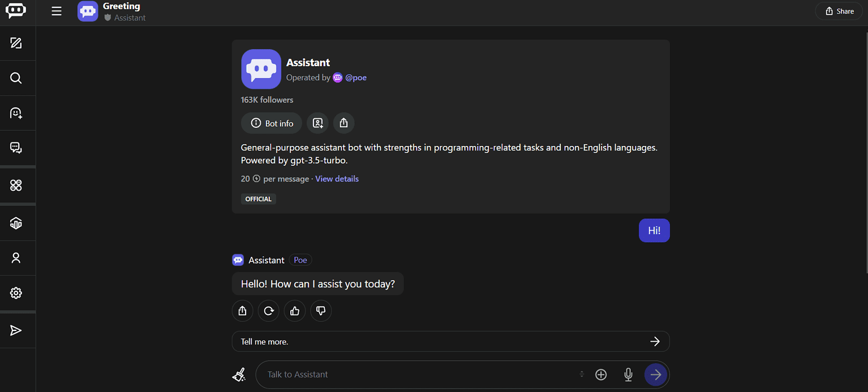The width and height of the screenshot is (868, 392).
Task: Regenerate Assistant's greeting response
Action: (x=268, y=311)
